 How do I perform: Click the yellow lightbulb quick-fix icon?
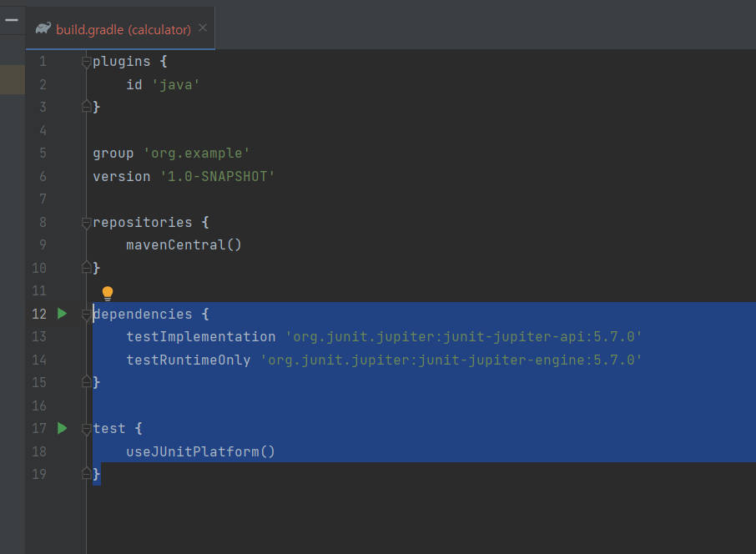pyautogui.click(x=108, y=293)
